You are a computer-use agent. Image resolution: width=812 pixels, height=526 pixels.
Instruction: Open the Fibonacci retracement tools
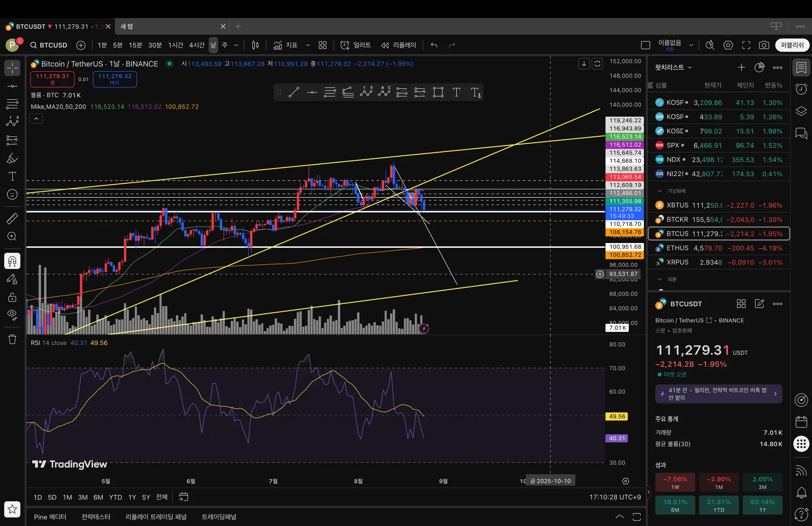(12, 104)
